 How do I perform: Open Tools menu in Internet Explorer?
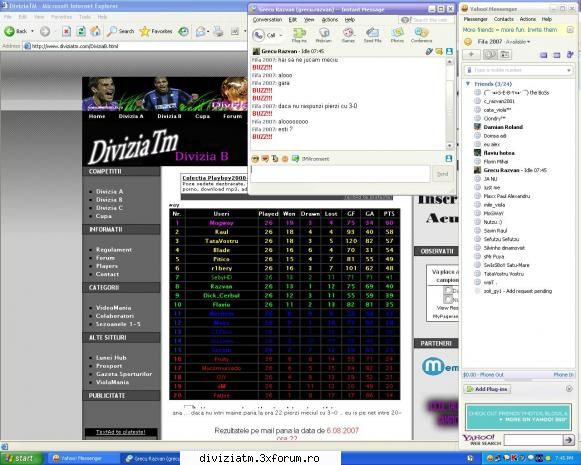[x=84, y=17]
